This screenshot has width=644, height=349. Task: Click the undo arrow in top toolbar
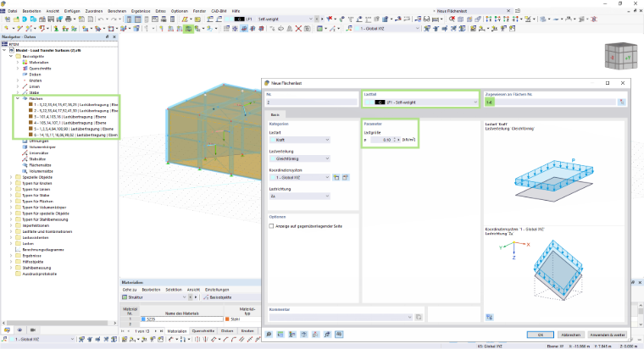(101, 19)
